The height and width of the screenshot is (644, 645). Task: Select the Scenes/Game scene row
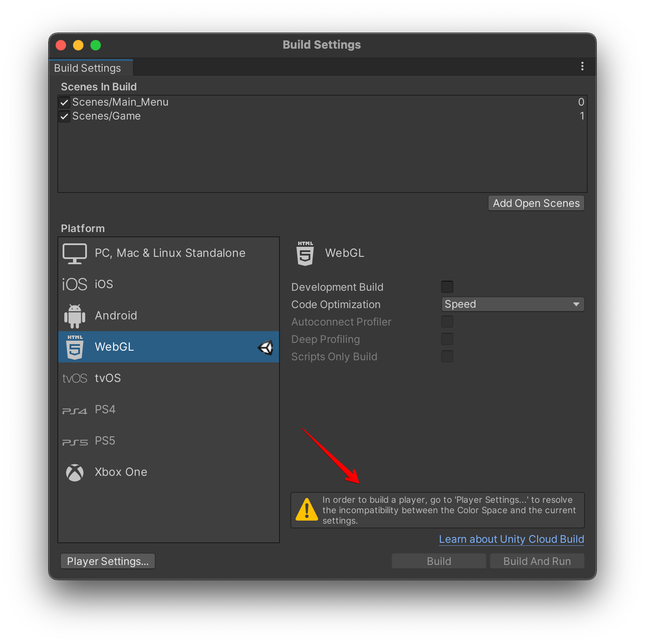pyautogui.click(x=322, y=116)
